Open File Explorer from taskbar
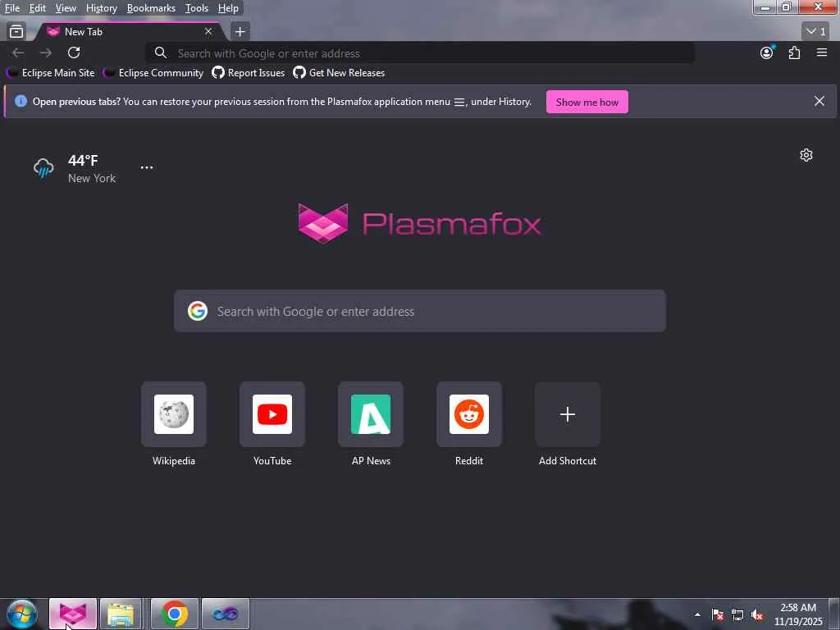 click(121, 614)
